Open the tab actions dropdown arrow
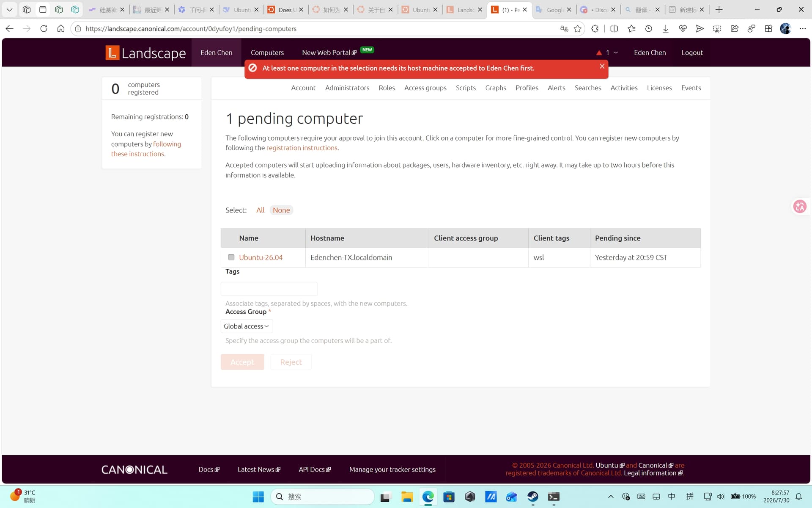The height and width of the screenshot is (508, 812). 9,9
